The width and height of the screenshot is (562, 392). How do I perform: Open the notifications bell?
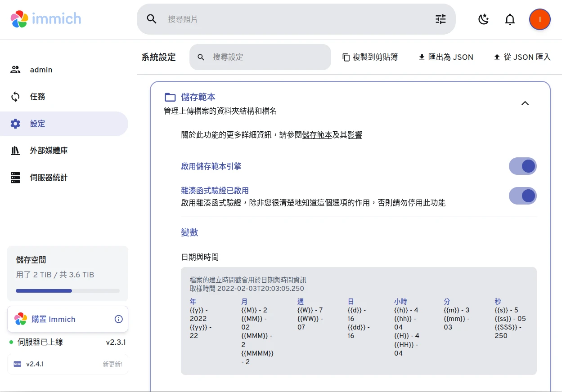510,19
